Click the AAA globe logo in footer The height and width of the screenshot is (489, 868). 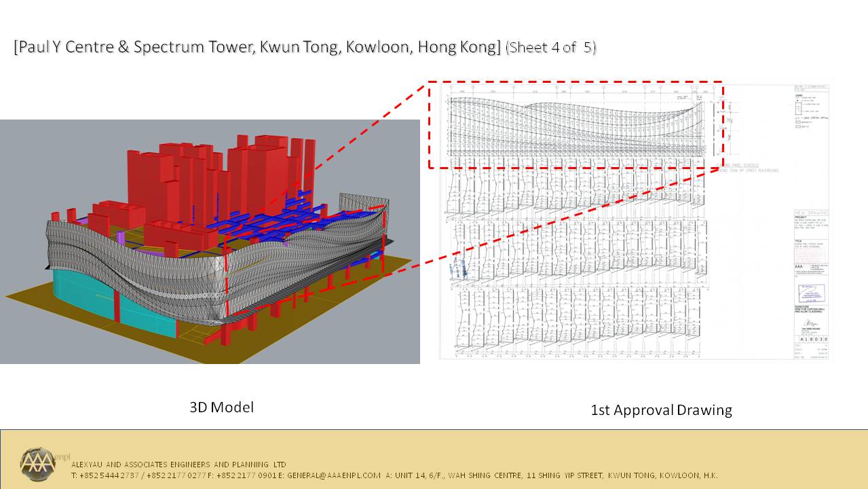click(x=37, y=462)
